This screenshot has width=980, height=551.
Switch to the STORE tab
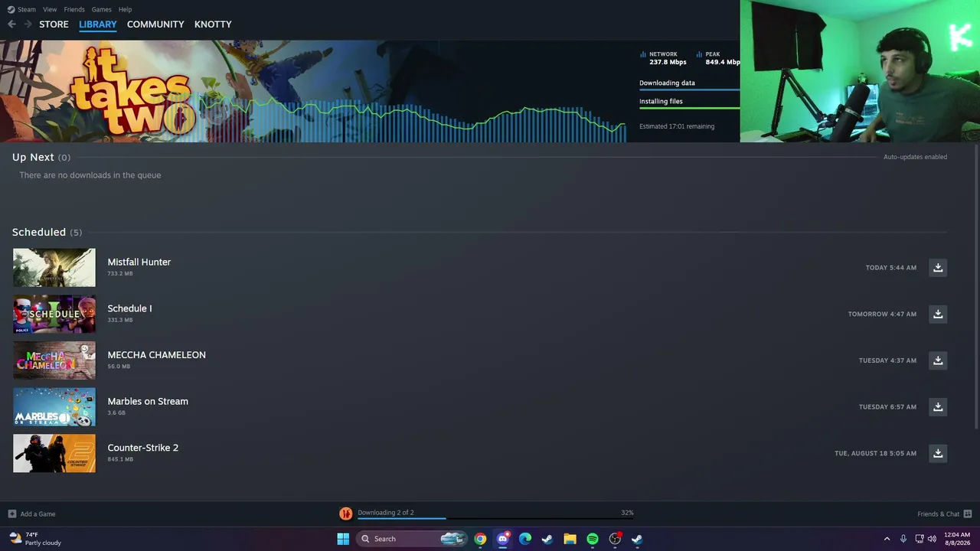[54, 24]
